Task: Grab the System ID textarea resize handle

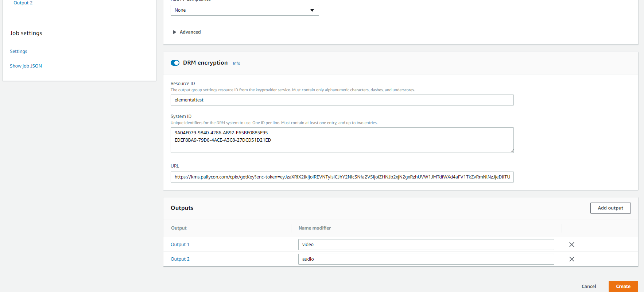Action: tap(512, 151)
